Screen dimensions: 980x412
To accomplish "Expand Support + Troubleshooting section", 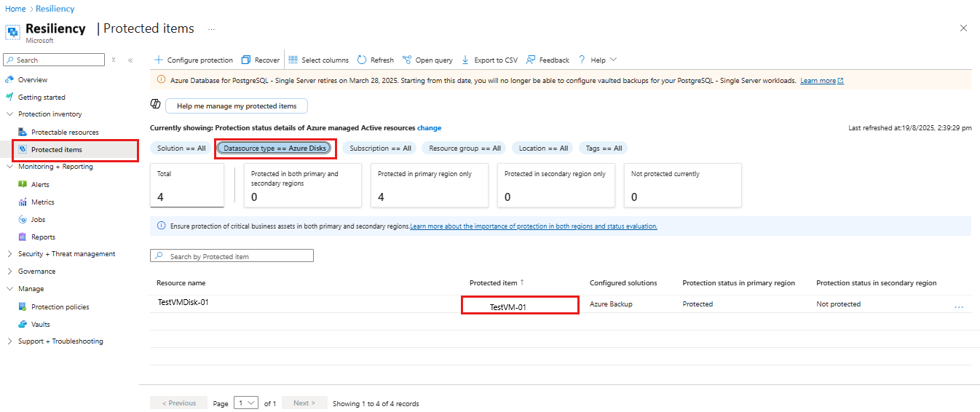I will coord(9,341).
